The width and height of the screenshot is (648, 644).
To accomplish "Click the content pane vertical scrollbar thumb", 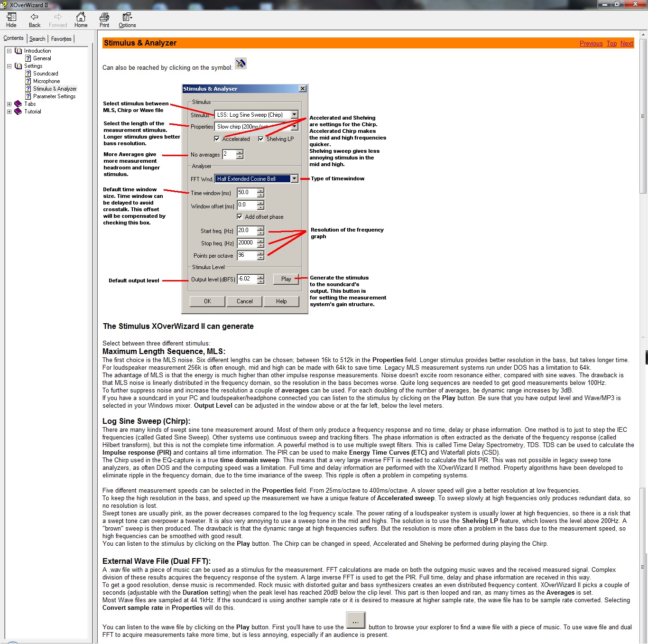I will click(643, 116).
